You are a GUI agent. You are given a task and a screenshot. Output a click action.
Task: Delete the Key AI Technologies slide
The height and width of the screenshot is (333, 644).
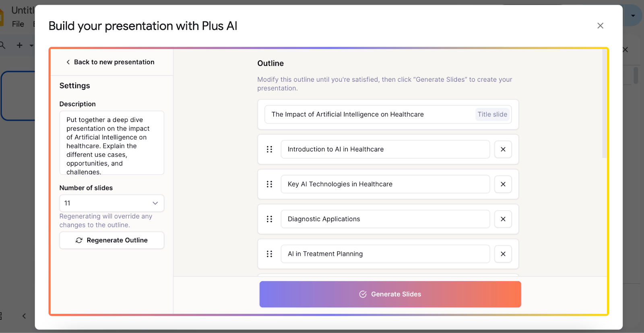tap(503, 184)
